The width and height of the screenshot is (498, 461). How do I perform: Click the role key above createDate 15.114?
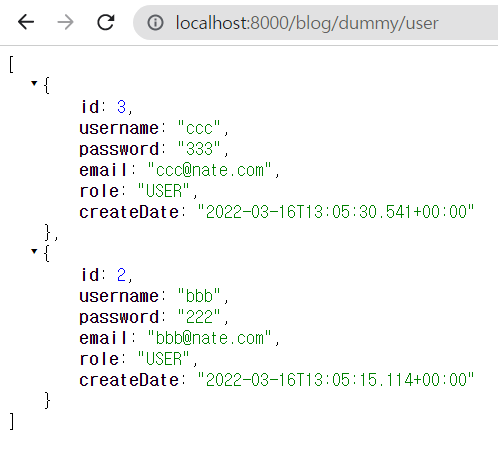click(x=99, y=359)
